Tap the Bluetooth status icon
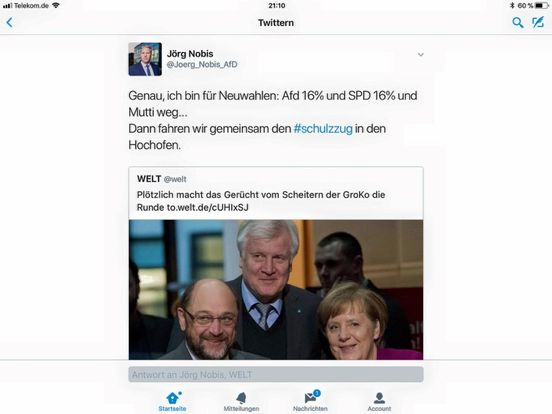 (x=512, y=5)
